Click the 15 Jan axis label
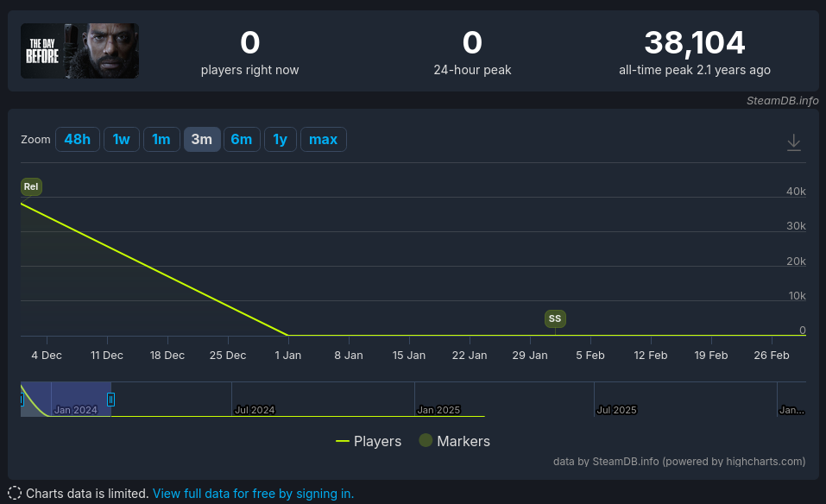 tap(409, 356)
